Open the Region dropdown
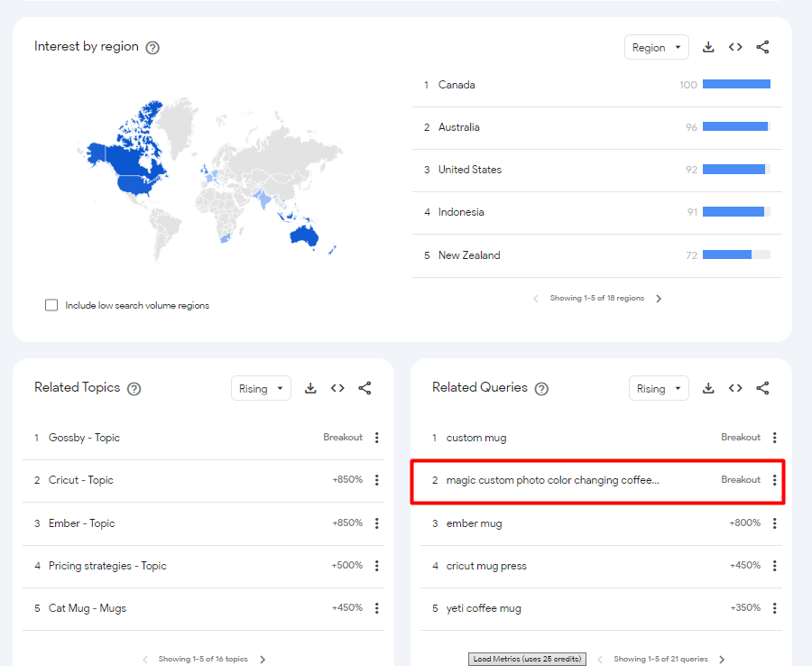Screen dimensions: 812x666 click(656, 48)
